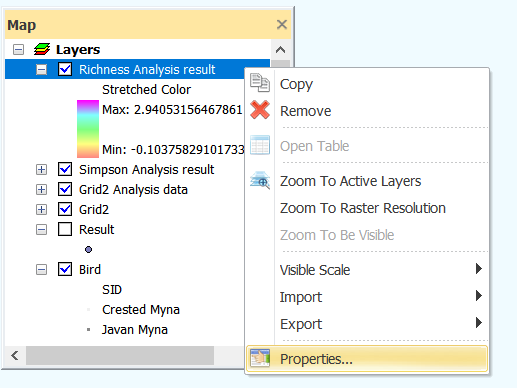The width and height of the screenshot is (517, 388).
Task: Click the SID field label
Action: (x=112, y=290)
